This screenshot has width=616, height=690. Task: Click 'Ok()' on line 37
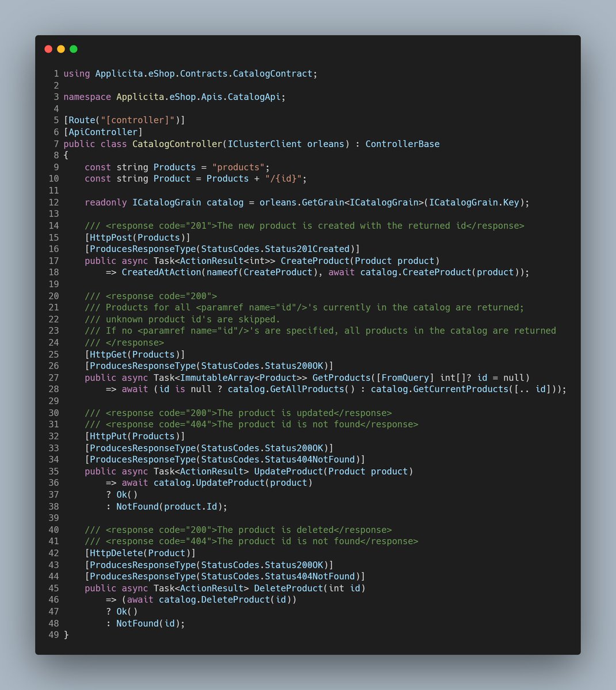click(127, 494)
